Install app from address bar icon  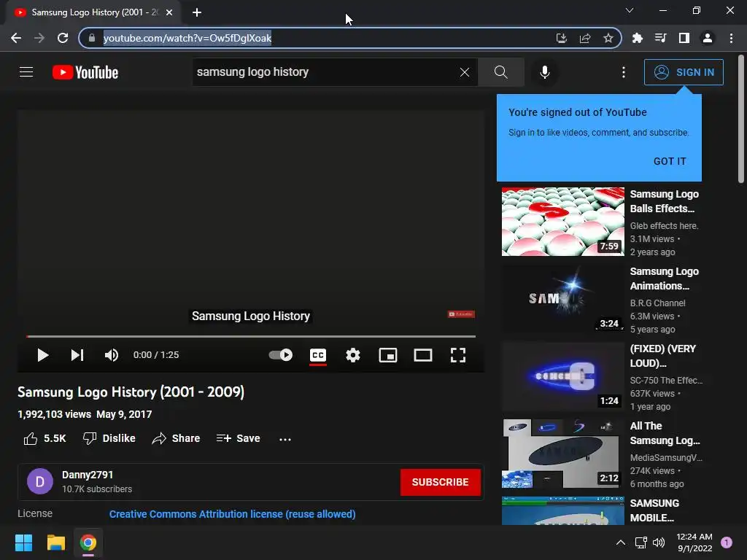point(562,38)
